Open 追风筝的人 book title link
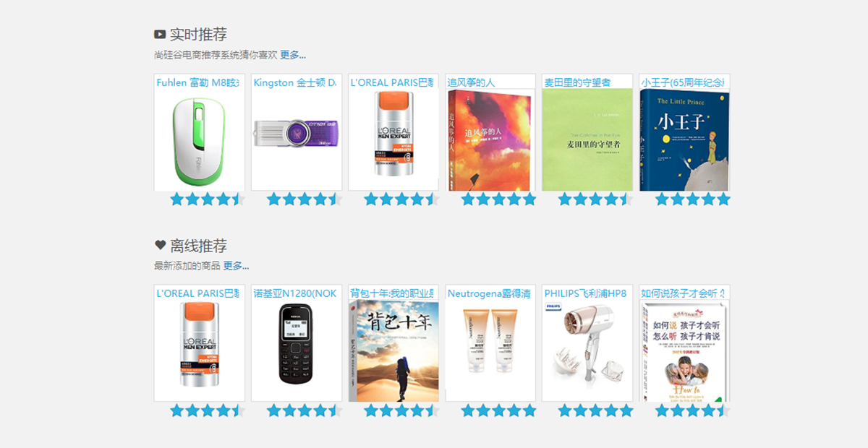Image resolution: width=868 pixels, height=448 pixels. point(471,82)
